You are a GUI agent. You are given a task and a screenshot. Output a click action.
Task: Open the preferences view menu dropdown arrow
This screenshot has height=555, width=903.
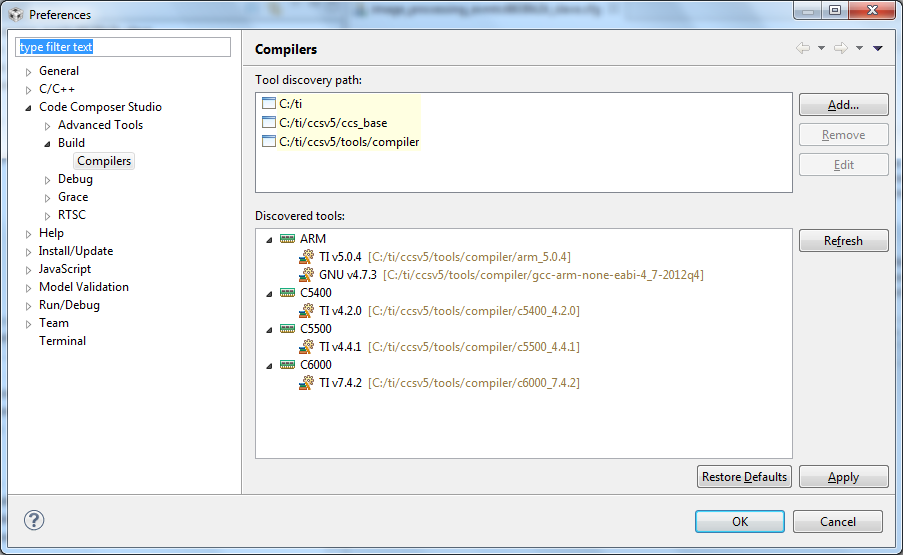pyautogui.click(x=877, y=48)
